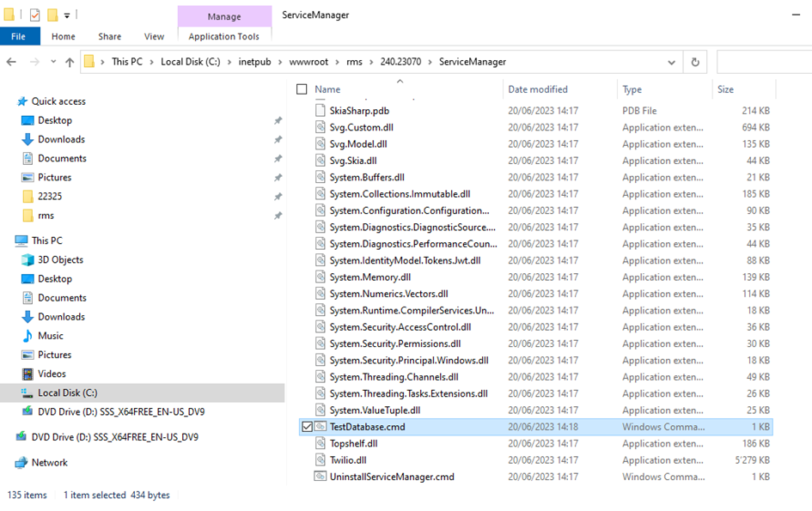The height and width of the screenshot is (511, 812).
Task: Click the System.Numerics.Vectors.dll file icon
Action: [x=320, y=293]
